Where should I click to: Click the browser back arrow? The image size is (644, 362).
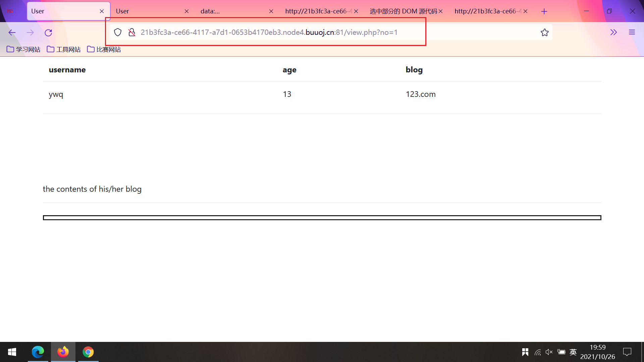tap(12, 33)
